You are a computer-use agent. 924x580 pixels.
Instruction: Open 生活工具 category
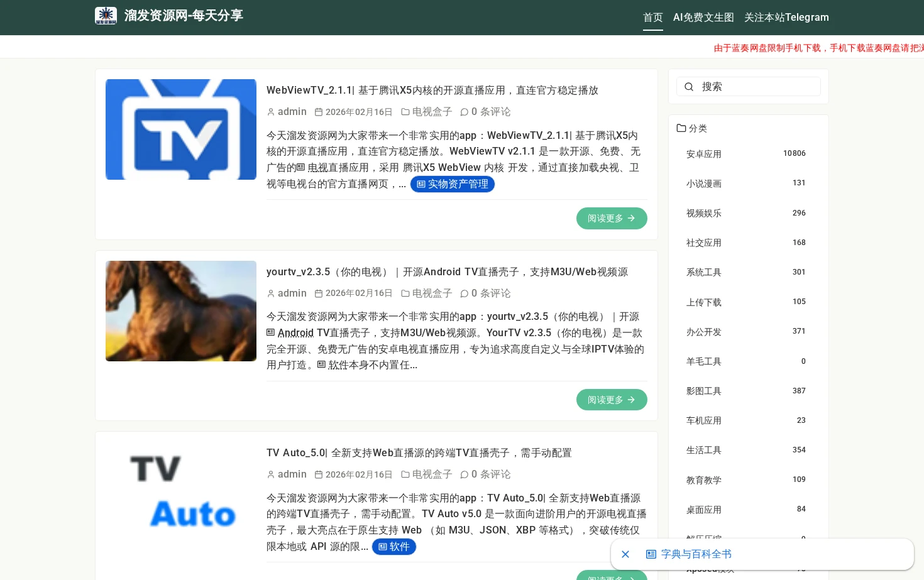click(x=704, y=450)
